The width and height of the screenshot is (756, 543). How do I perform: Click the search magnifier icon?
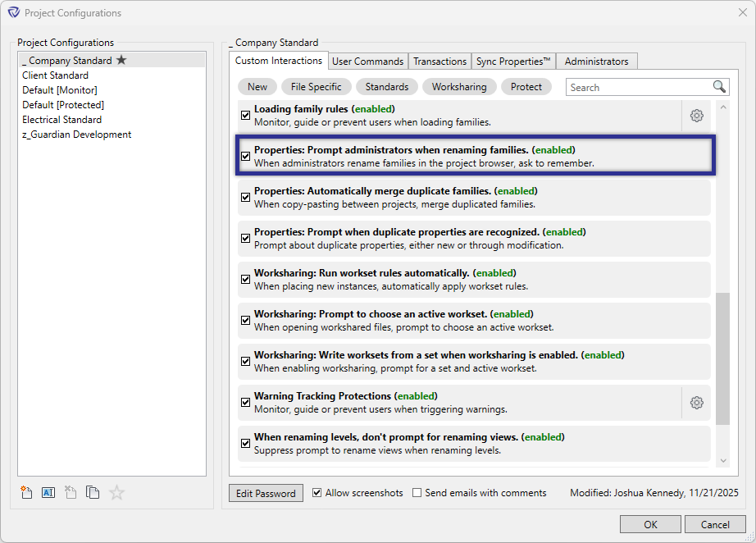[x=717, y=86]
